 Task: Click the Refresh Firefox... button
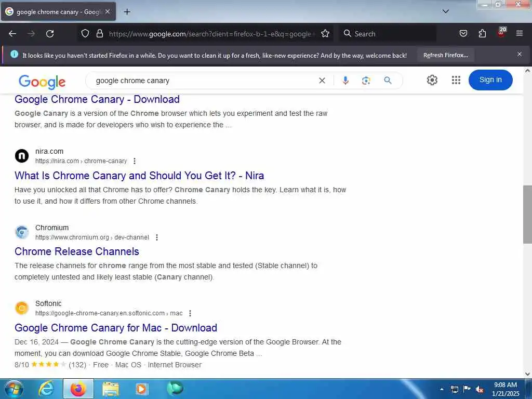445,55
